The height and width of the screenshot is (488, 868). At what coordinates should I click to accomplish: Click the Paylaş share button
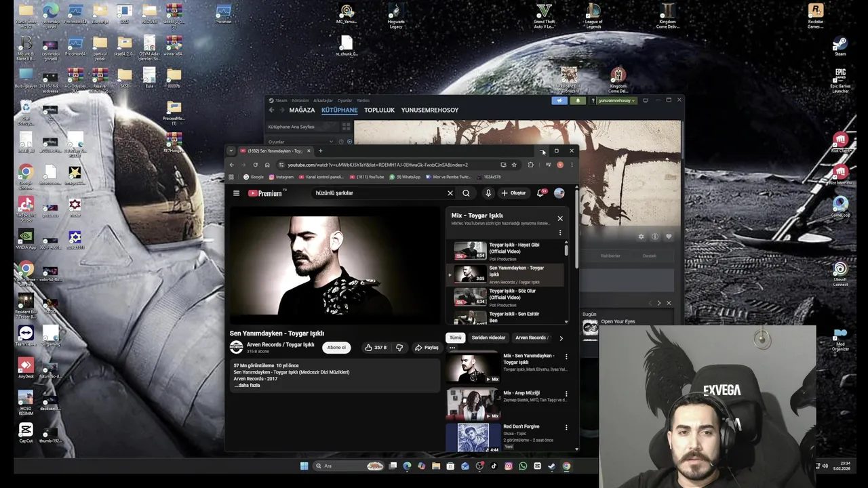pyautogui.click(x=427, y=348)
